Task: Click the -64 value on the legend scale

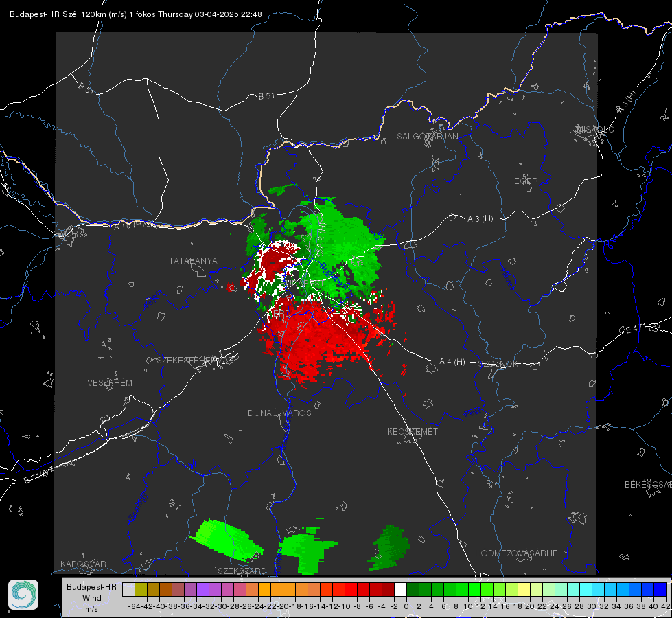Action: (x=135, y=606)
